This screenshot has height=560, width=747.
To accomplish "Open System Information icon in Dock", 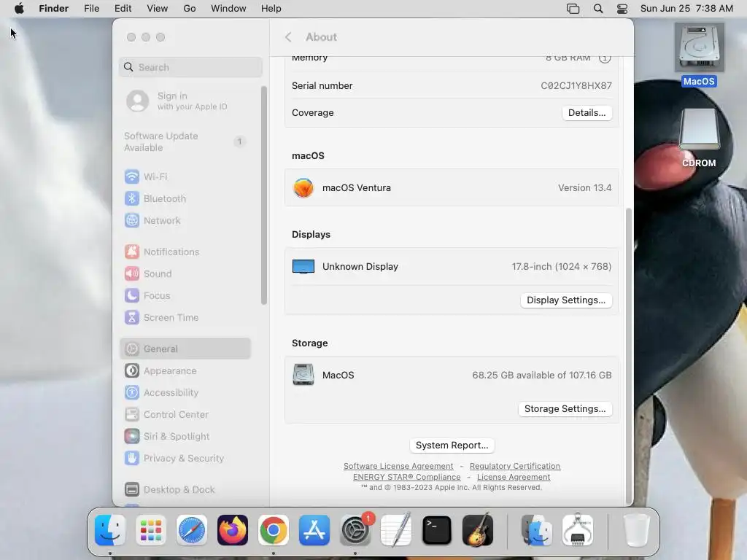I will click(x=578, y=530).
